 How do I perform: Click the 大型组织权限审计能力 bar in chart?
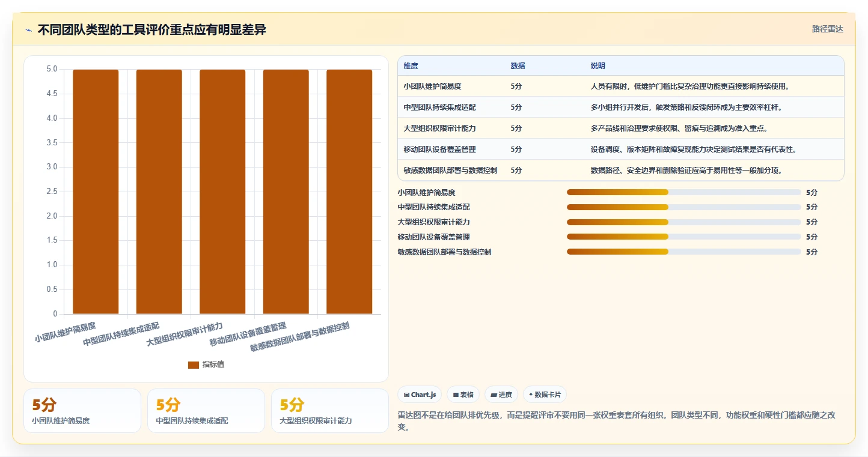222,192
